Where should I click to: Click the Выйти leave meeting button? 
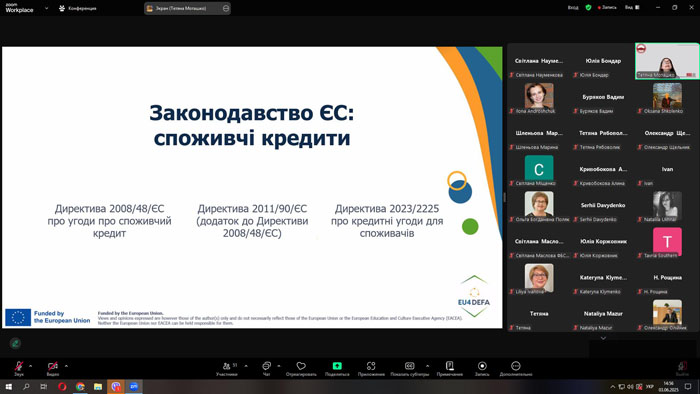[x=682, y=369]
